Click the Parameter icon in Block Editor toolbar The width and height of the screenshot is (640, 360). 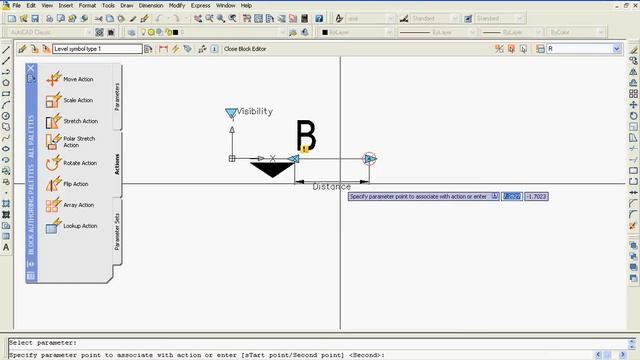coord(163,49)
